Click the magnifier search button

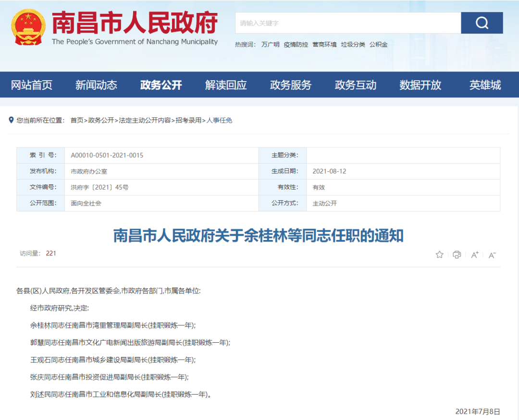[482, 23]
